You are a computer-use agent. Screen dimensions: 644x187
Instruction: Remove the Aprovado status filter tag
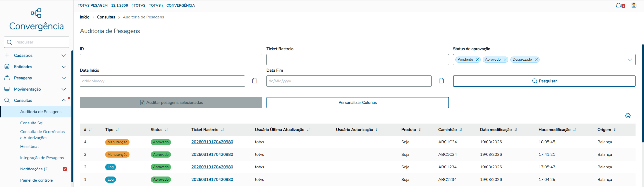point(505,60)
